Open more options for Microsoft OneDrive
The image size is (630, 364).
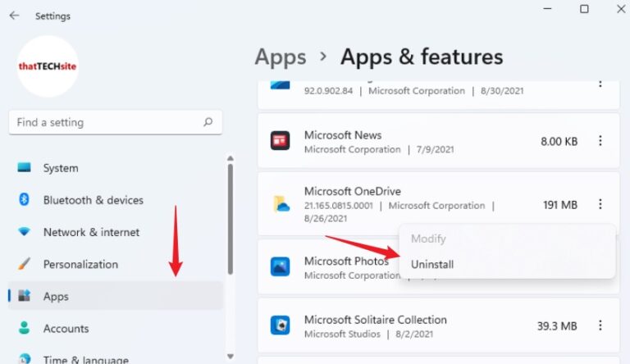point(600,204)
